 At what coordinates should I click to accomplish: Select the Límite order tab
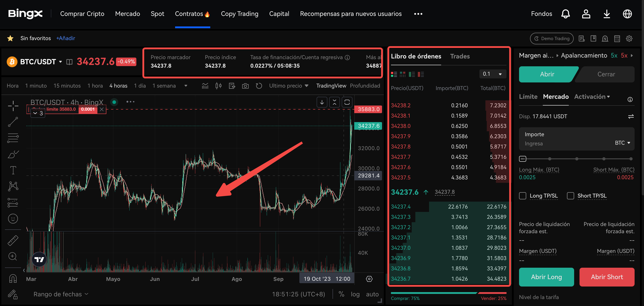coord(528,97)
